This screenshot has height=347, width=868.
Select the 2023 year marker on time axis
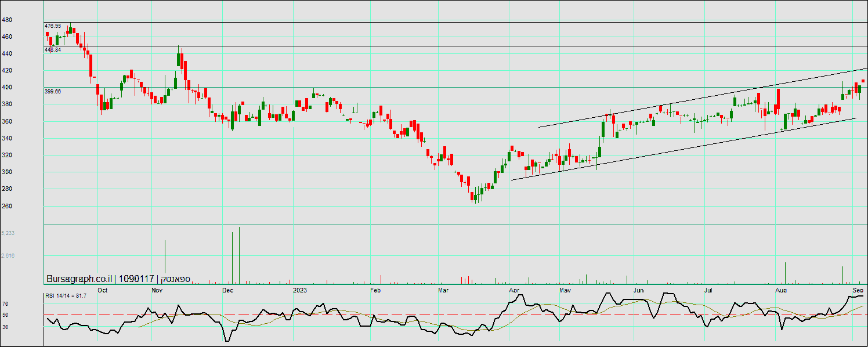[299, 290]
